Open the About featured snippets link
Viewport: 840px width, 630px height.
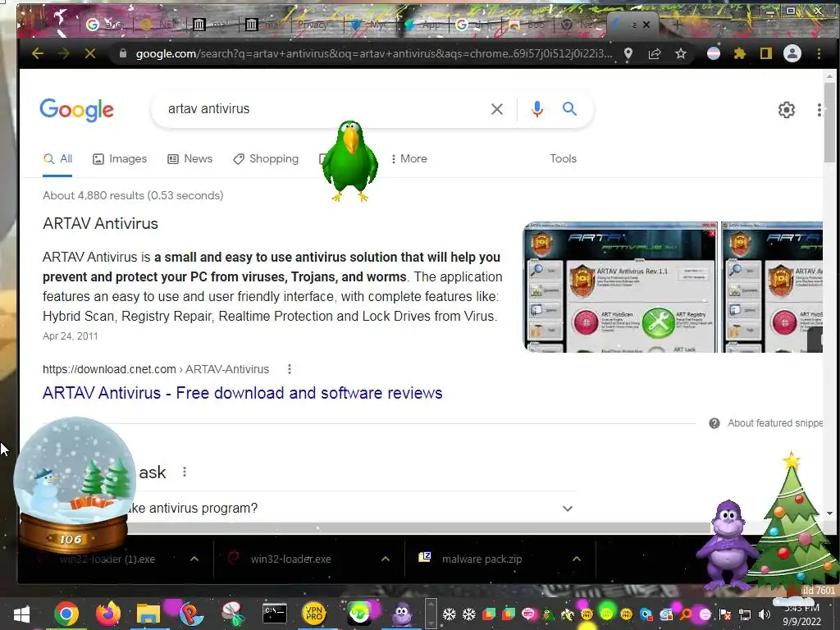tap(774, 423)
